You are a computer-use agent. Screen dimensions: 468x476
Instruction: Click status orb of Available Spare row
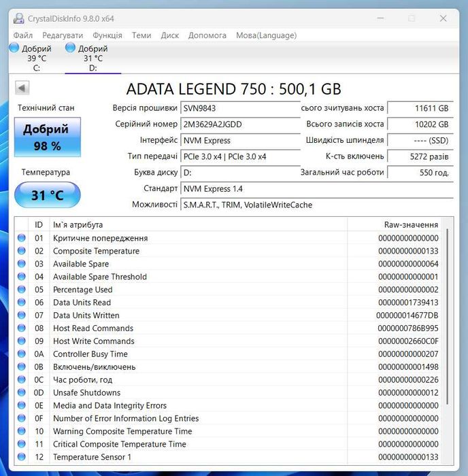click(22, 264)
